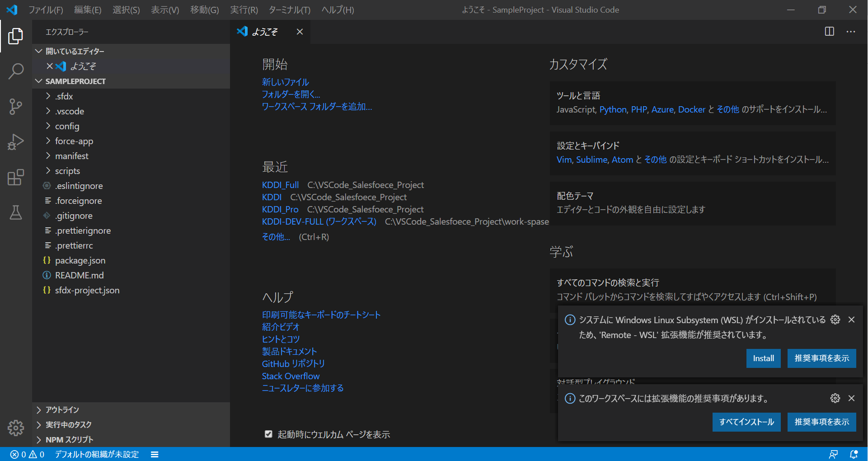This screenshot has width=868, height=461.
Task: Toggle 起動時にウェルカム ページを表示 checkbox
Action: coord(268,434)
